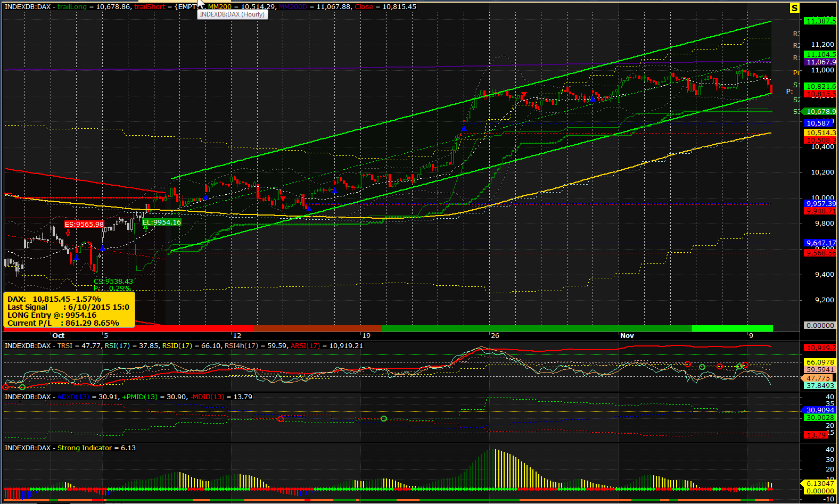Screen dimensions: 839x504
Task: Click the Oct label on the date axis
Action: coord(59,335)
